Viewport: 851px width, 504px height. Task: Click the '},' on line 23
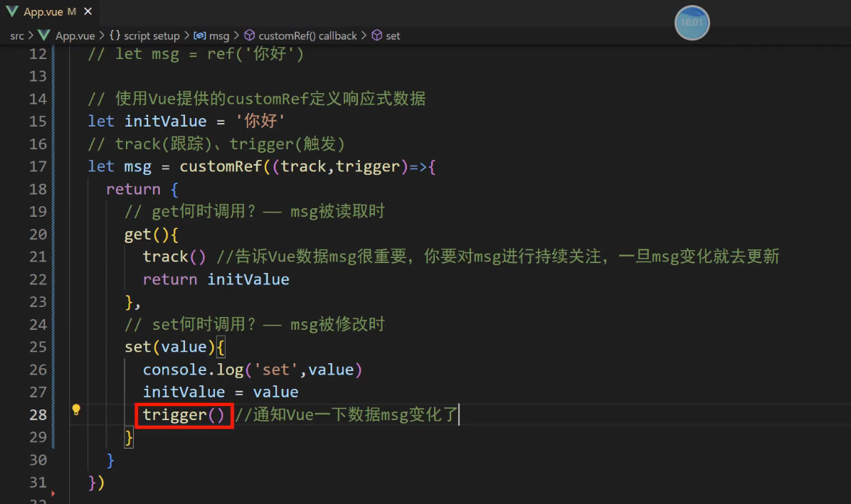132,302
